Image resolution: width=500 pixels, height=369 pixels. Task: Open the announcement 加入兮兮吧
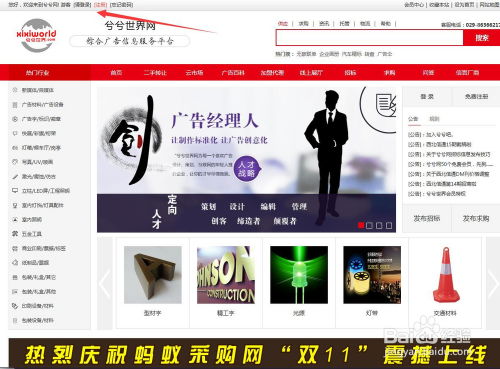coord(430,135)
